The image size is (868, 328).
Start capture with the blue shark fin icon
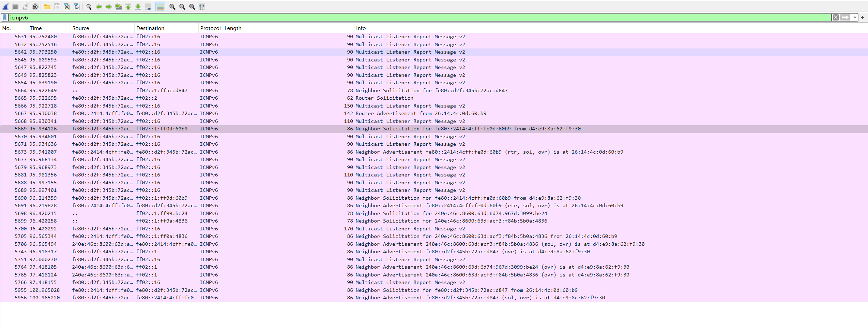(5, 7)
